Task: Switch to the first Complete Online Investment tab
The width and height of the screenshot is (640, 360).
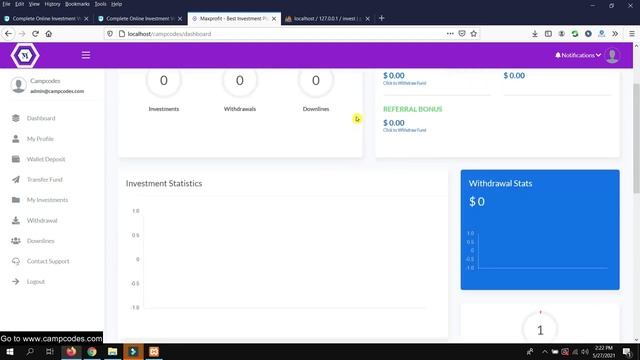Action: 46,18
